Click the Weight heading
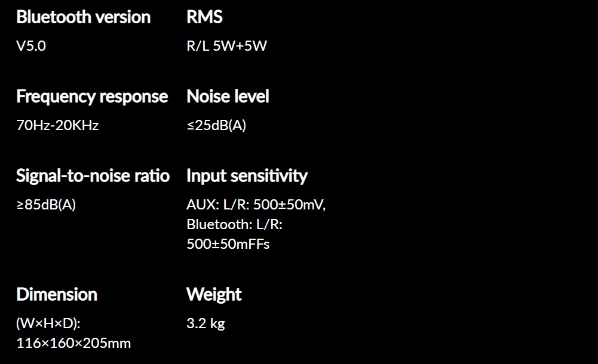This screenshot has height=364, width=598. click(214, 295)
